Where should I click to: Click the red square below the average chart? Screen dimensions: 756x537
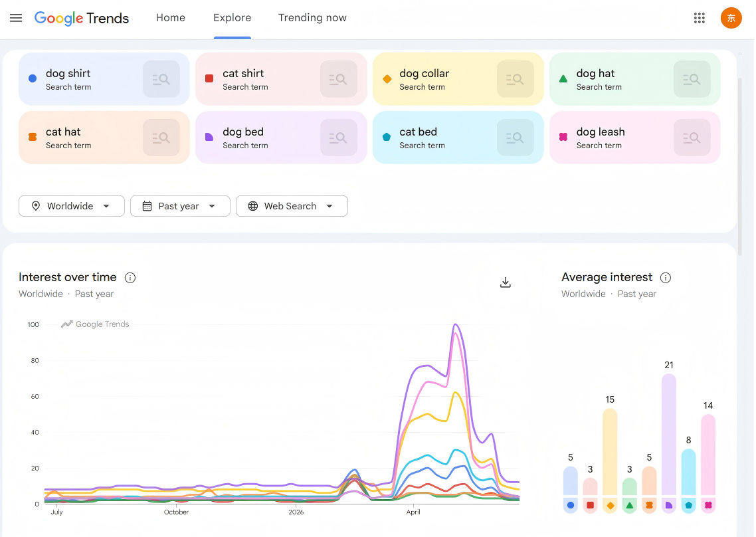point(590,505)
